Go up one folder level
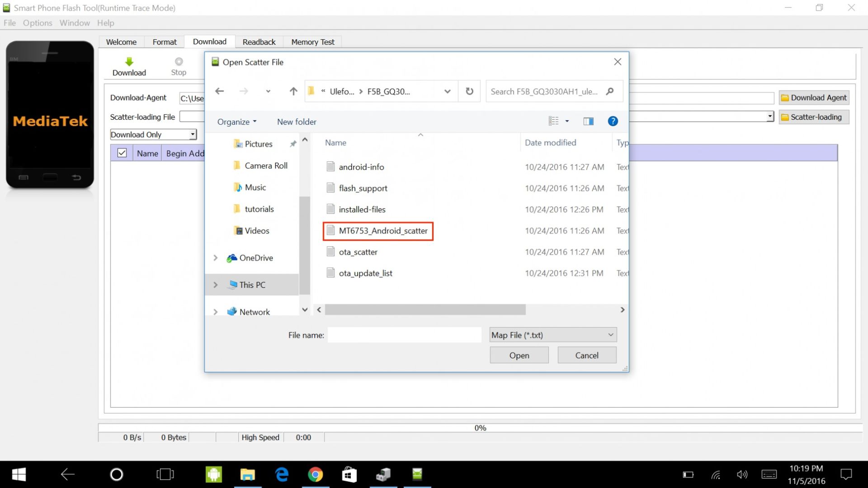The width and height of the screenshot is (868, 488). click(x=293, y=91)
